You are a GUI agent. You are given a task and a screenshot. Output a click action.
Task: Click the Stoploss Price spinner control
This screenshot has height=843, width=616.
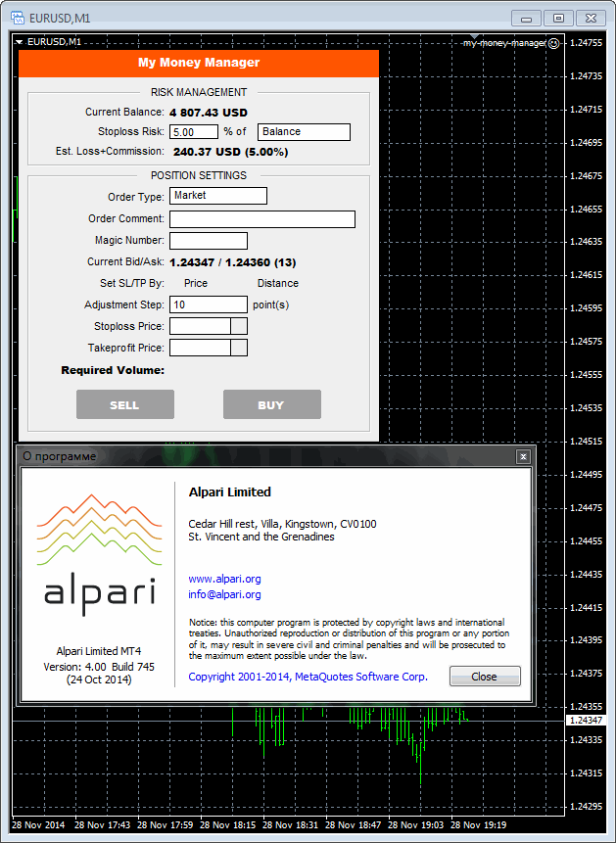pyautogui.click(x=239, y=326)
